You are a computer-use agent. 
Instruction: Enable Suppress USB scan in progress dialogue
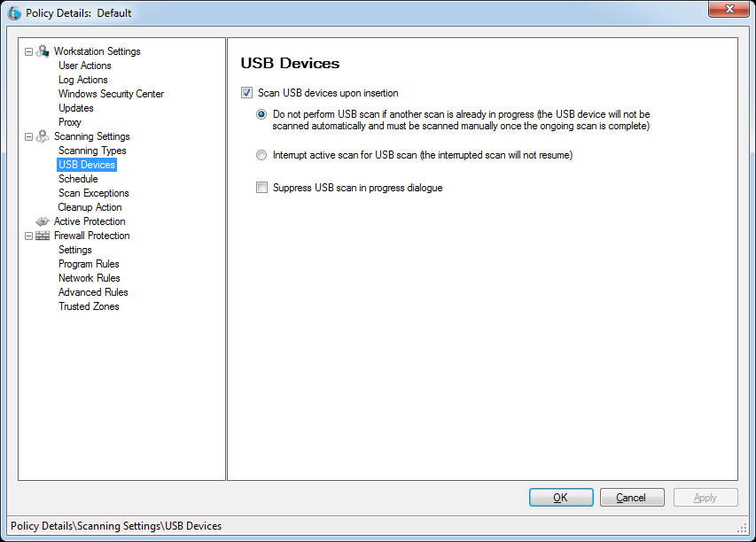(261, 188)
